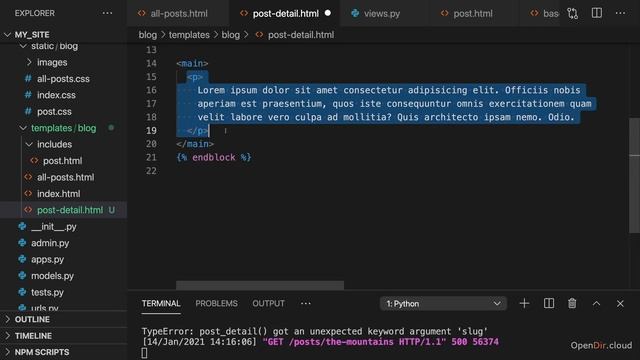The width and height of the screenshot is (640, 360).
Task: Expand the OUTLINE section
Action: [32, 319]
